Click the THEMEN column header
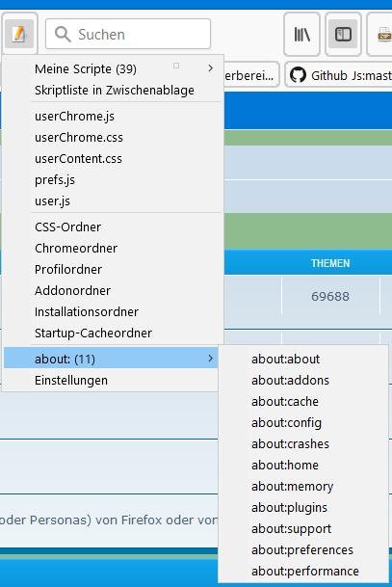 coord(330,263)
